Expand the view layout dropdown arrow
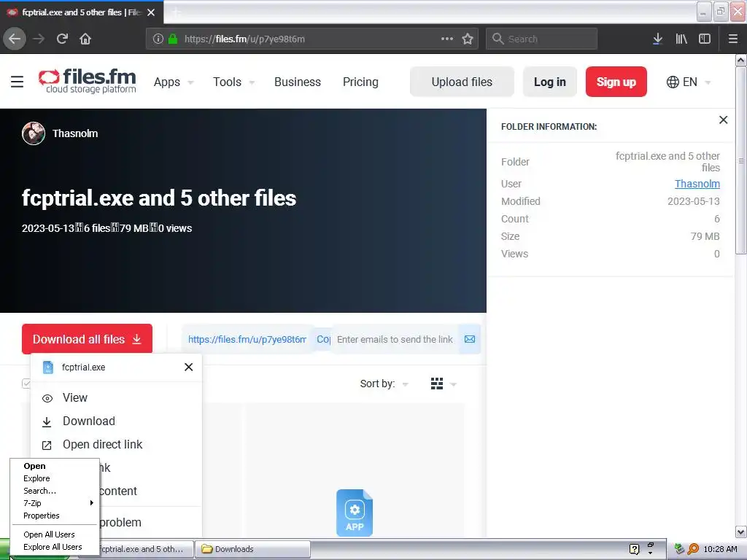Image resolution: width=747 pixels, height=560 pixels. [453, 384]
